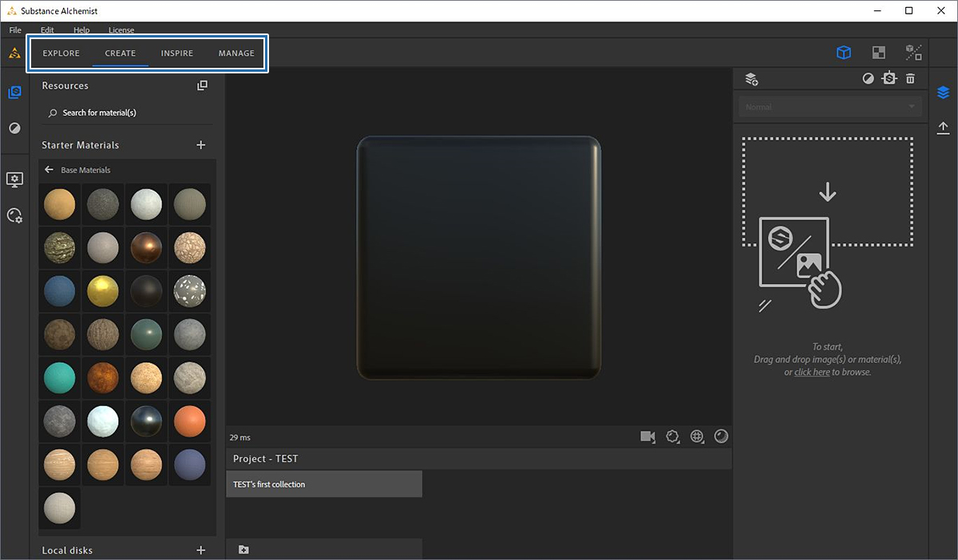Screen dimensions: 958x560
Task: Switch to the 2D checker view icon
Action: 879,53
